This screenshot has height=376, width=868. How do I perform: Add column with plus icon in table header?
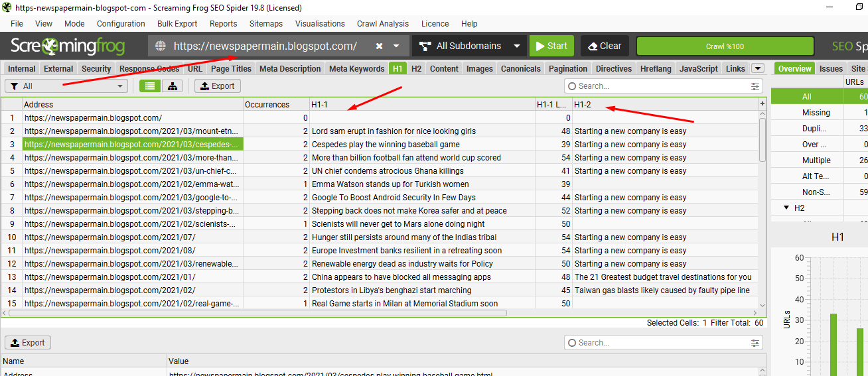pyautogui.click(x=762, y=104)
